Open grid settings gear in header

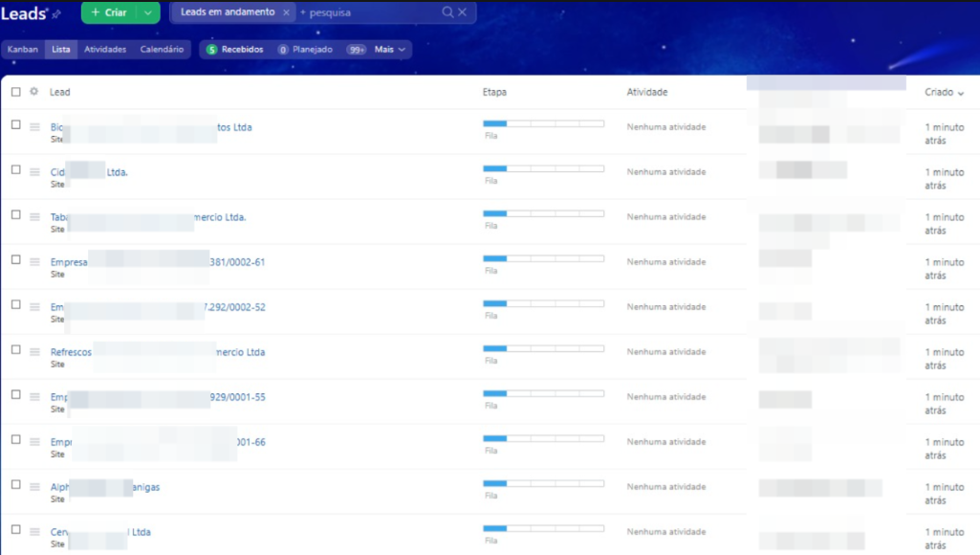point(34,92)
